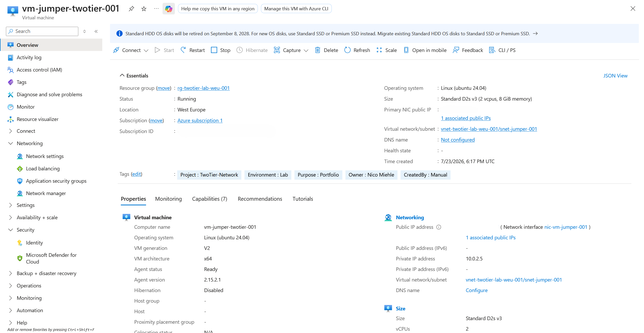Click the Public IP address info icon
The height and width of the screenshot is (333, 644).
pyautogui.click(x=439, y=227)
